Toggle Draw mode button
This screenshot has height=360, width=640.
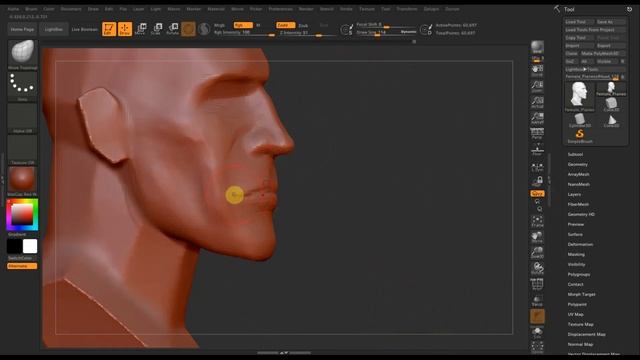pos(125,29)
